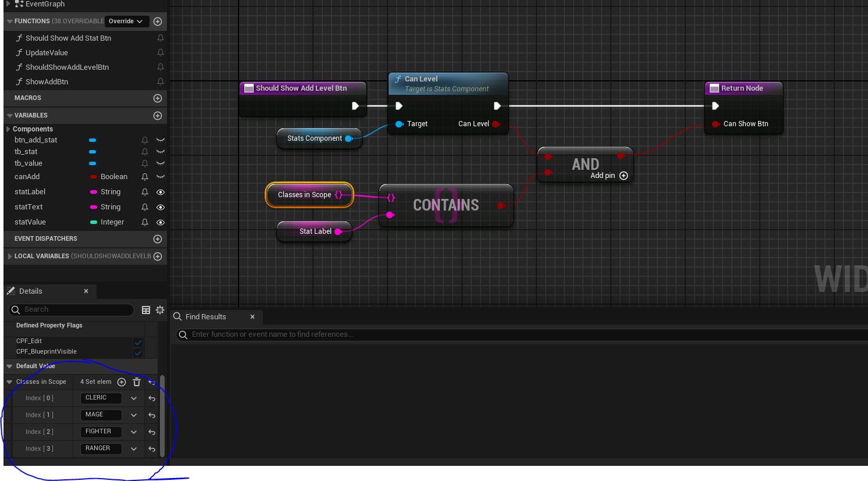Open dropdown arrow for CLERIC index

[134, 398]
